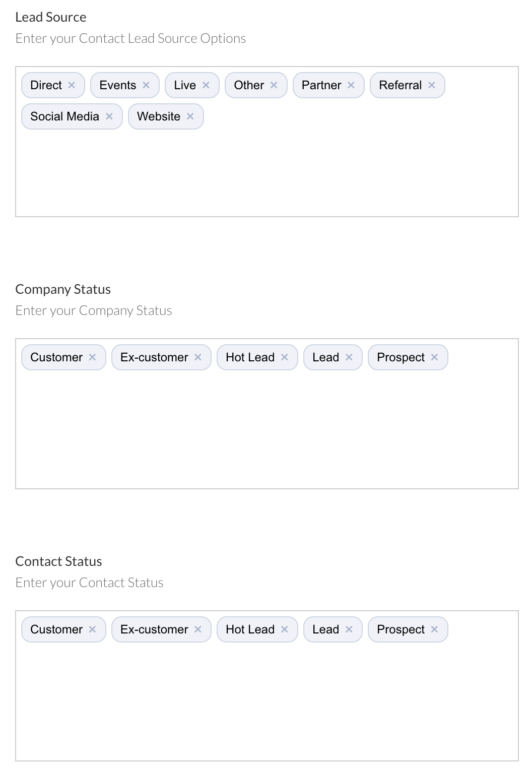This screenshot has height=769, width=532.
Task: Remove the Events lead source tag
Action: 147,85
